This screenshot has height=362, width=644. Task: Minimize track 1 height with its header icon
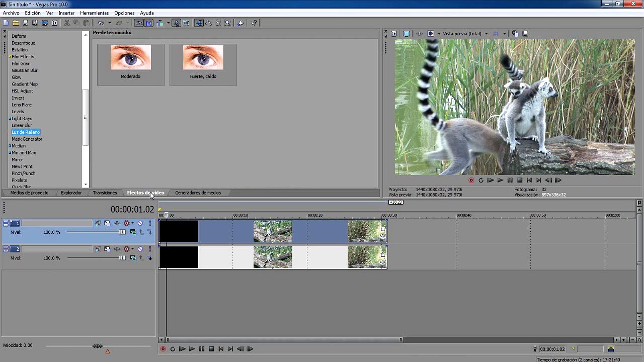pos(6,221)
